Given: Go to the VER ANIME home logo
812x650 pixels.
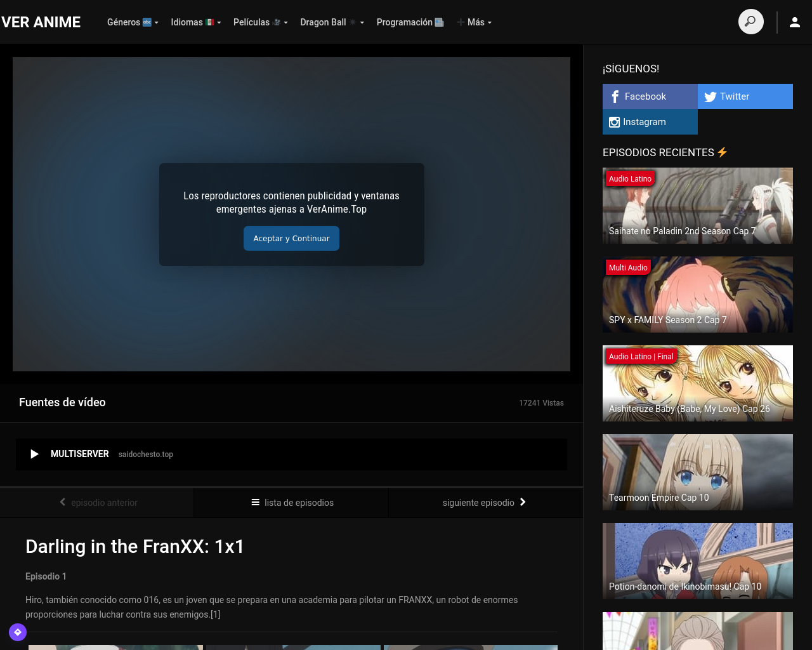Looking at the screenshot, I should (x=41, y=22).
